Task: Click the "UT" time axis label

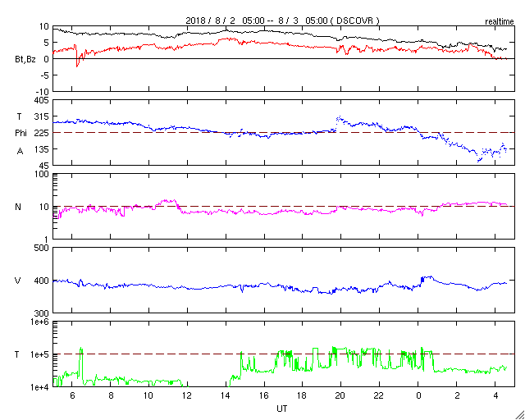Action: coord(281,409)
